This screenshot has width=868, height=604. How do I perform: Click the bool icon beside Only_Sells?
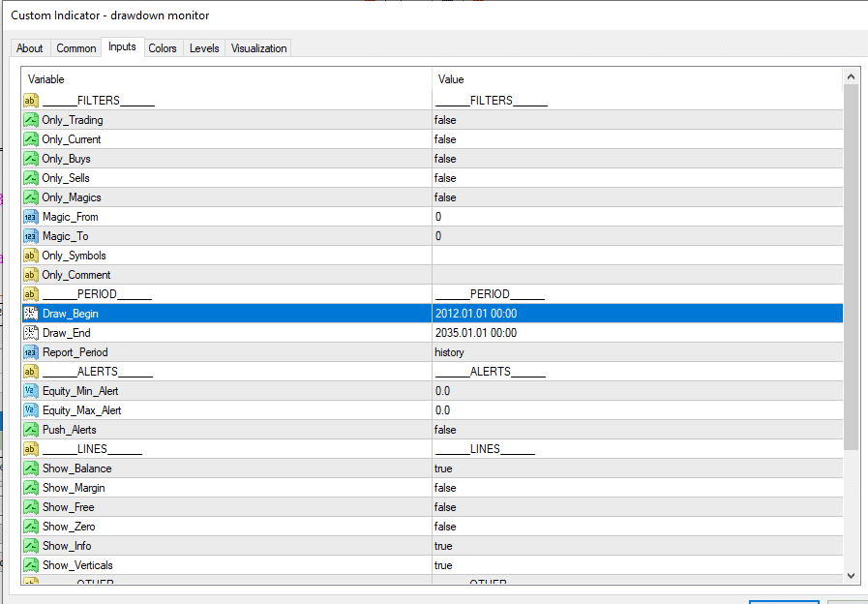pos(31,178)
